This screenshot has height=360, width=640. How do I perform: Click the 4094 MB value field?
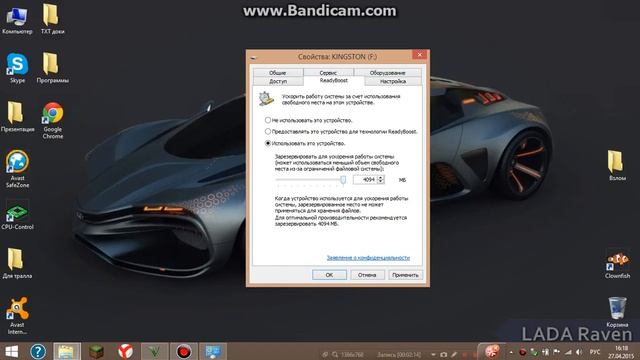[x=365, y=180]
